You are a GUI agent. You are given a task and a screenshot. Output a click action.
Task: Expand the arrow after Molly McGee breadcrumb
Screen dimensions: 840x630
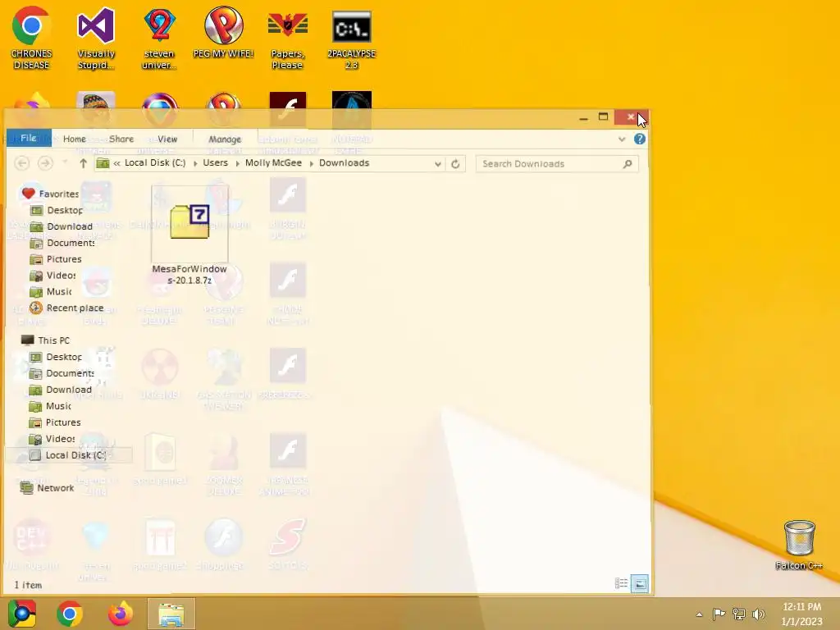tap(311, 163)
